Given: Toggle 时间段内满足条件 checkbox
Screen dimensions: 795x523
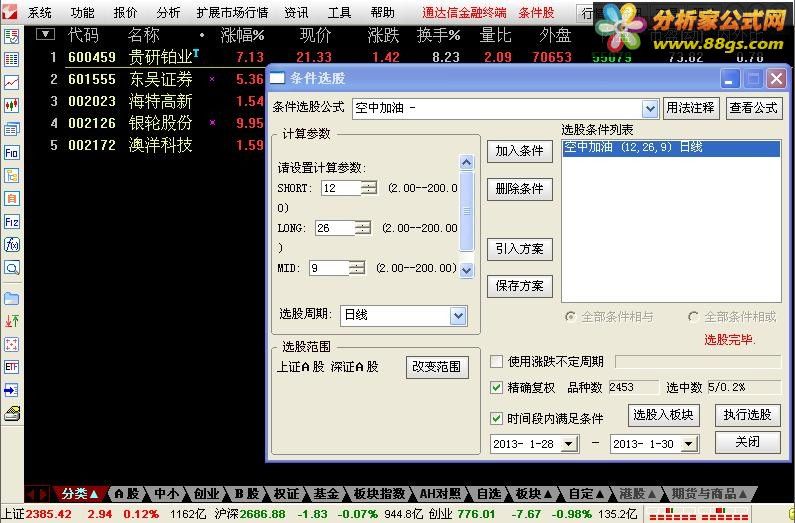Looking at the screenshot, I should [496, 419].
